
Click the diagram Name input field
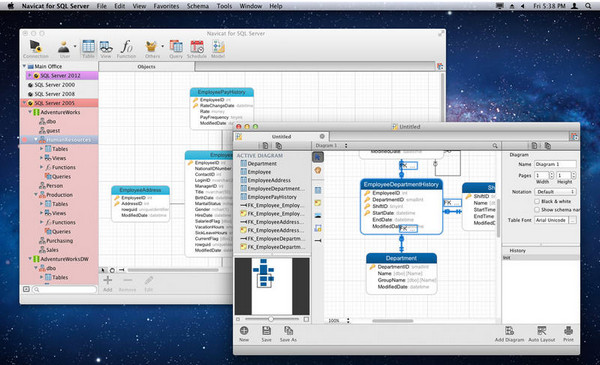point(555,164)
